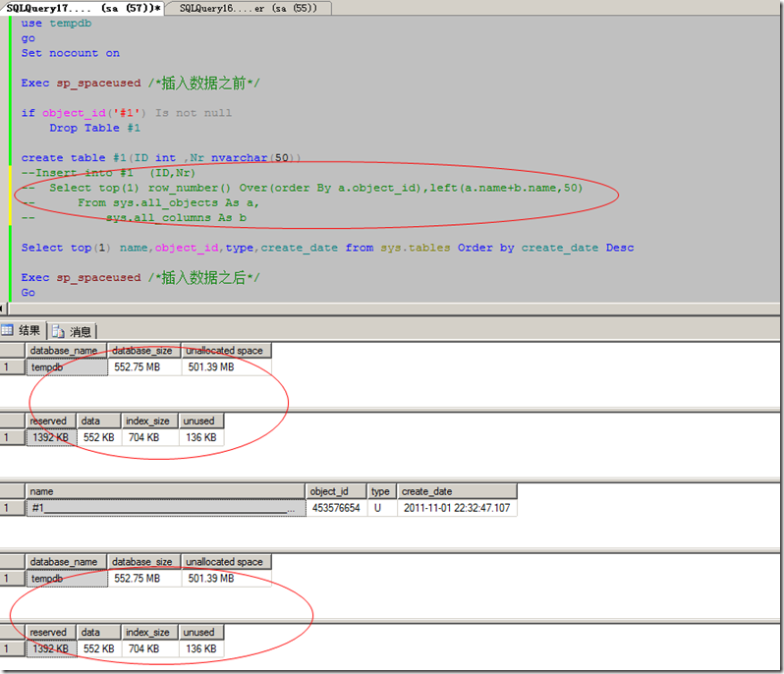Place cursor on the 'Set nocount on' line
784x674 pixels.
tap(71, 53)
